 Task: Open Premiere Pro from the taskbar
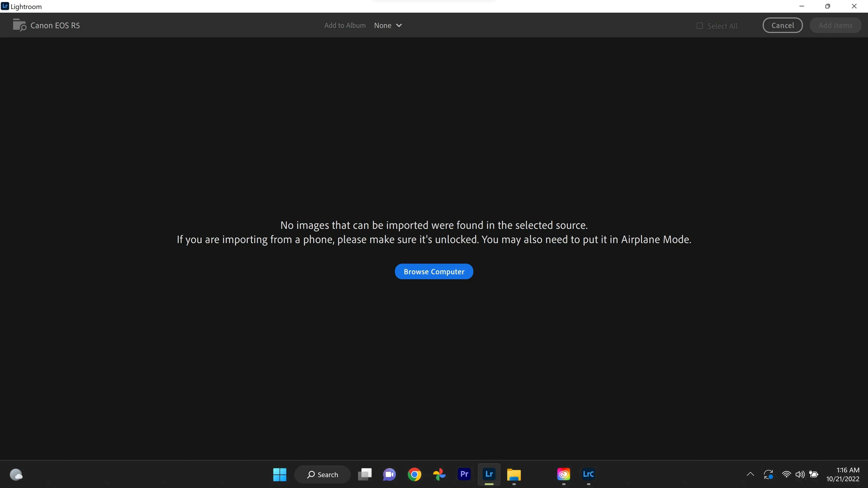coord(464,474)
